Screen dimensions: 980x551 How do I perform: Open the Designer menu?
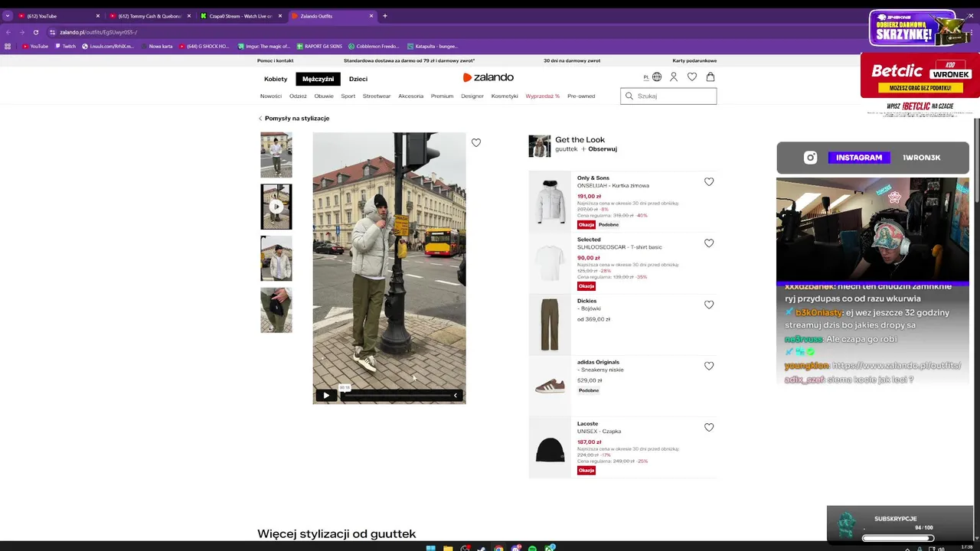point(472,96)
